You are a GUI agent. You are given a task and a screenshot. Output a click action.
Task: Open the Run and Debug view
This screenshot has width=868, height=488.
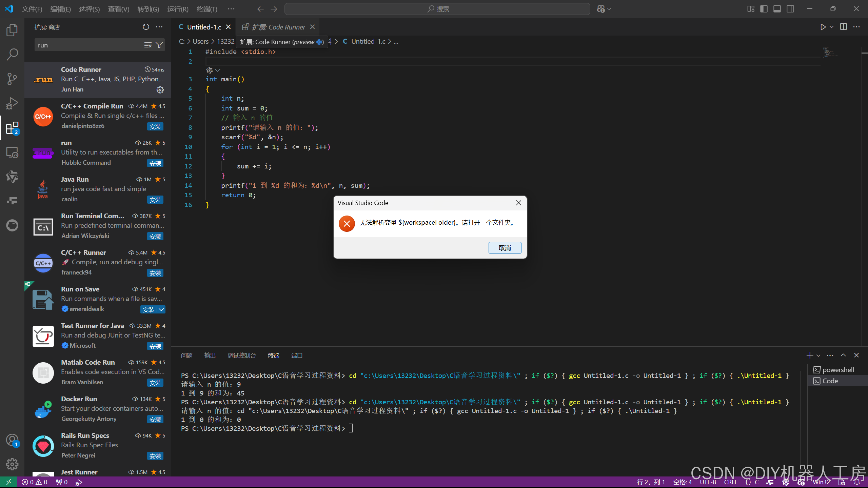(x=12, y=103)
